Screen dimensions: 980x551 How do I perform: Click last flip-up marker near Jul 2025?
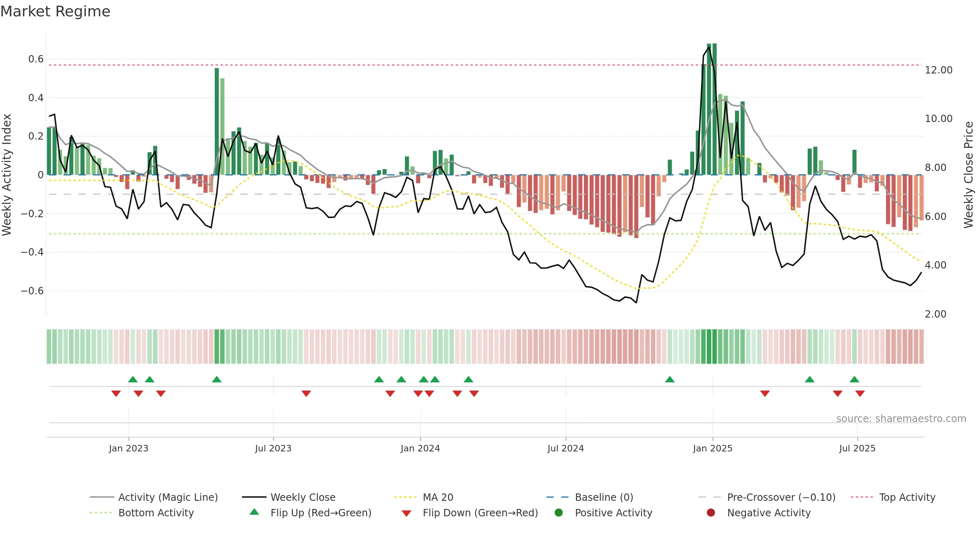(854, 380)
